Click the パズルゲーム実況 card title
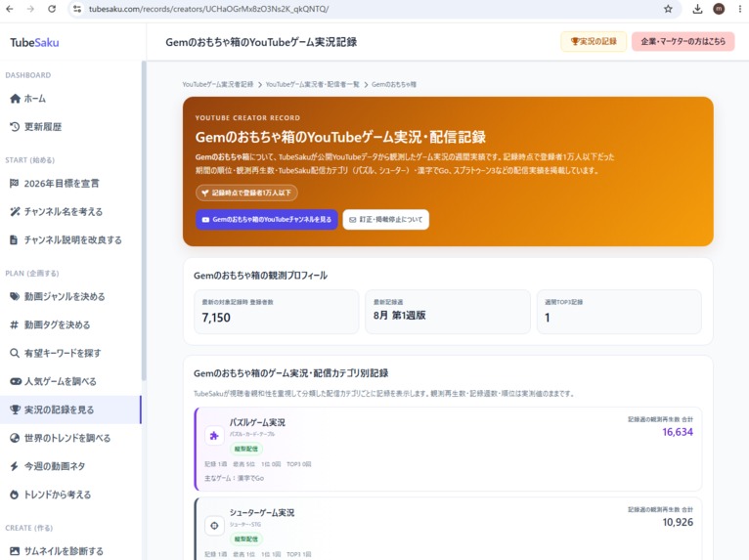 click(257, 422)
